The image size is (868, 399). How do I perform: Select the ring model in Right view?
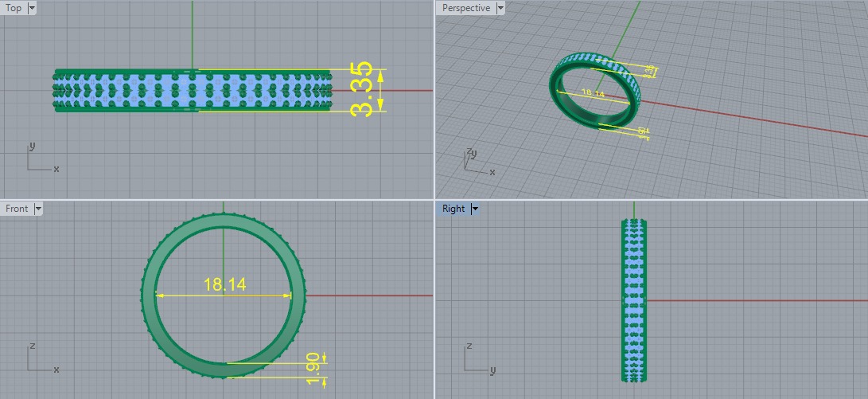(x=634, y=299)
